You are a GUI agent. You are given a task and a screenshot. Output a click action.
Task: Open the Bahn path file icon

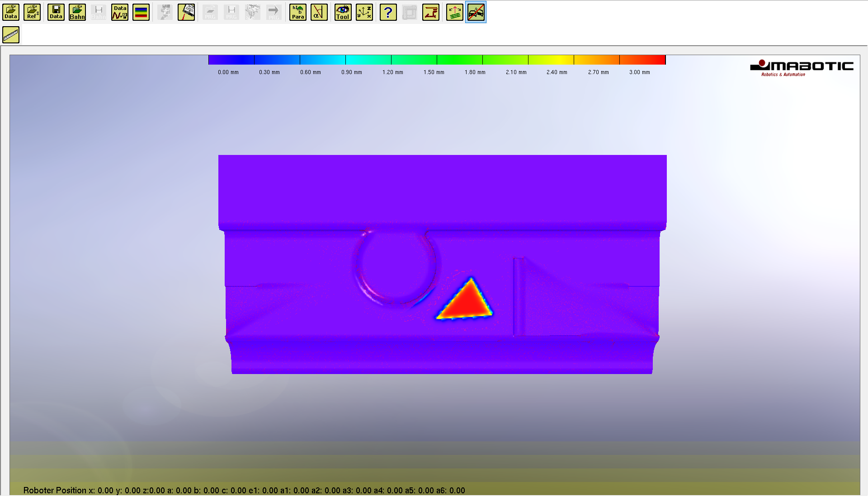[x=77, y=12]
